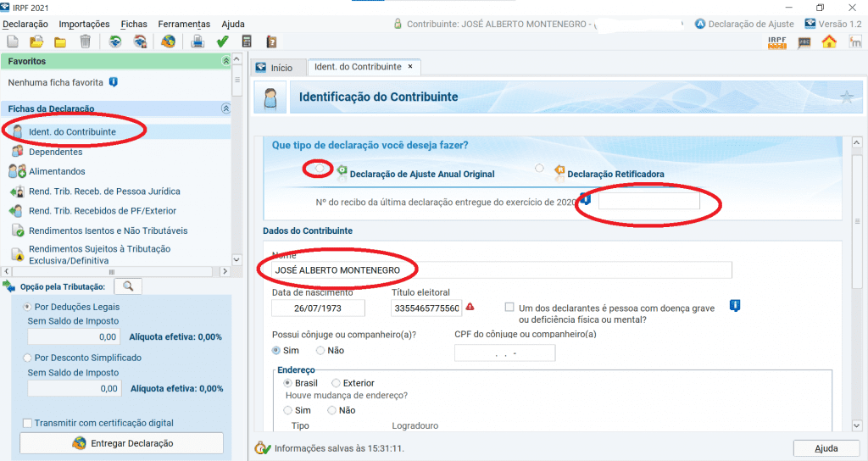The image size is (868, 461).
Task: Click the red warning icon beside Título eleitoral
Action: tap(470, 307)
